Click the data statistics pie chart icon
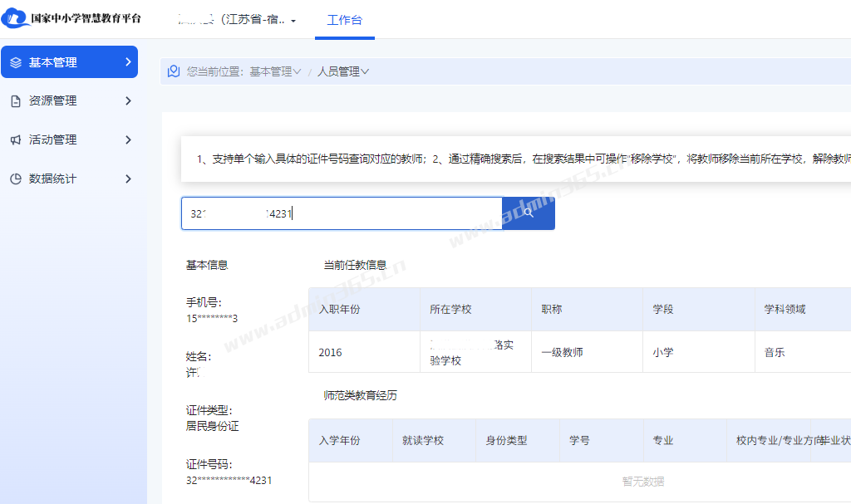 coord(16,179)
